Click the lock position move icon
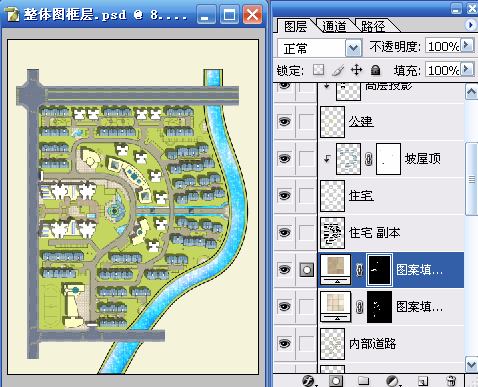Image resolution: width=478 pixels, height=387 pixels. [x=356, y=70]
